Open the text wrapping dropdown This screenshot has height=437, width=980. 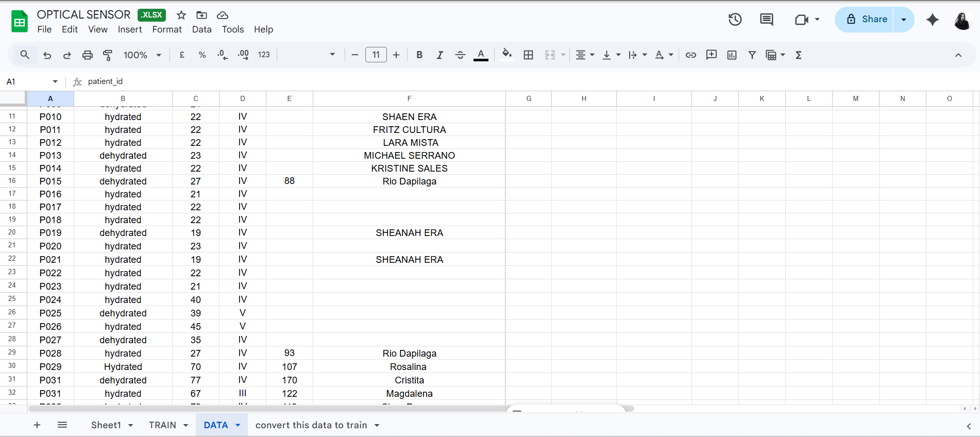637,55
